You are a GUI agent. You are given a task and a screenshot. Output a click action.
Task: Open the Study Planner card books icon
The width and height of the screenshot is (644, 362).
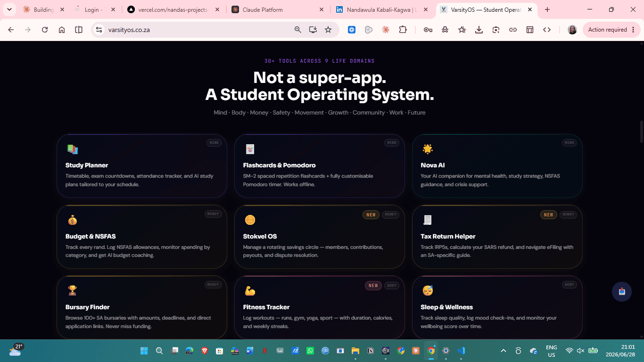72,149
